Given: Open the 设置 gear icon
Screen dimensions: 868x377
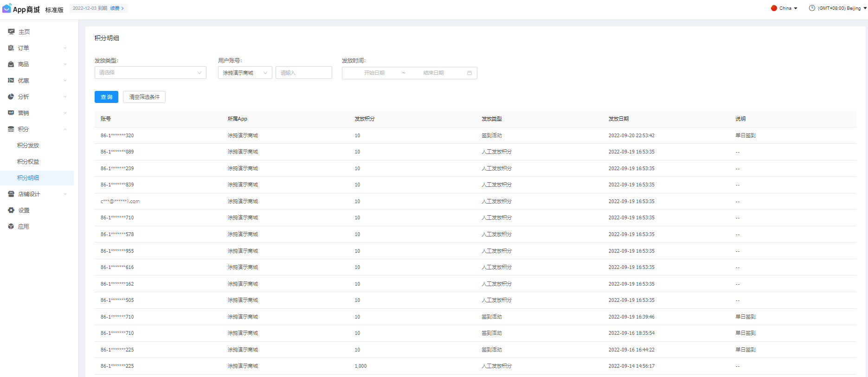Looking at the screenshot, I should point(11,210).
